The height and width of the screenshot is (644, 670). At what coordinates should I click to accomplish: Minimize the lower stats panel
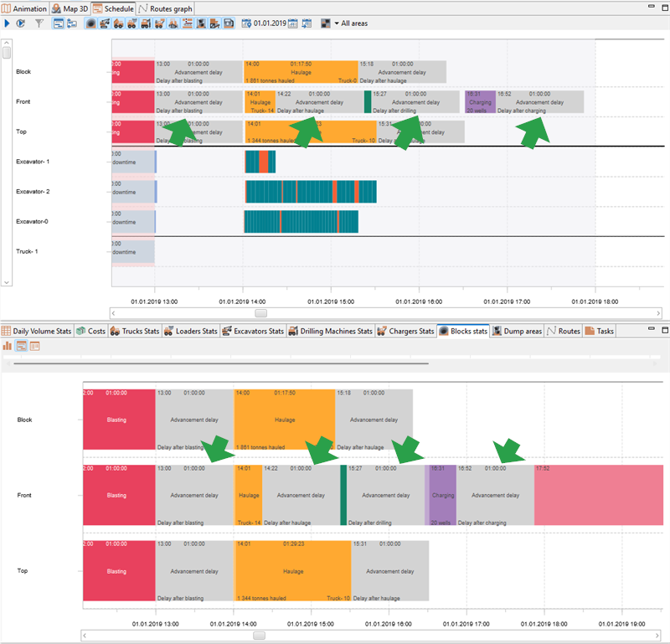coord(652,328)
